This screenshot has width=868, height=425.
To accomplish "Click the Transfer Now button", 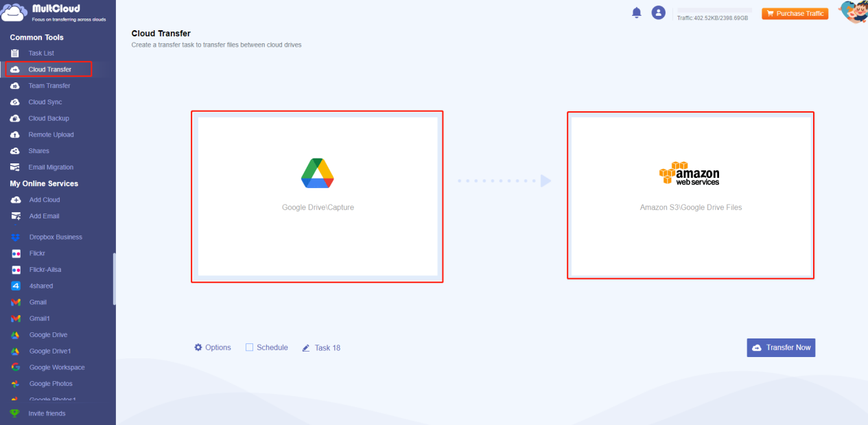I will pos(781,347).
